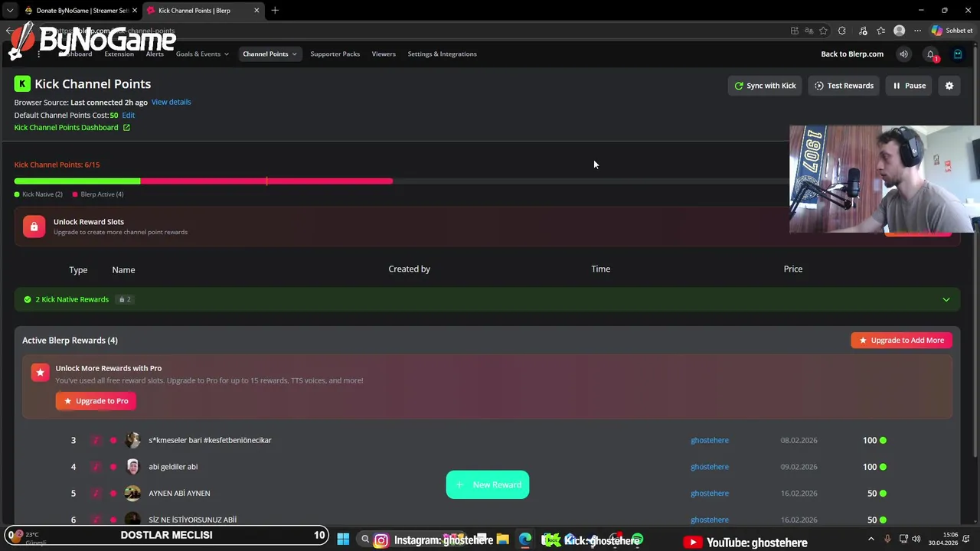Click the green Kick K logo

pos(22,84)
